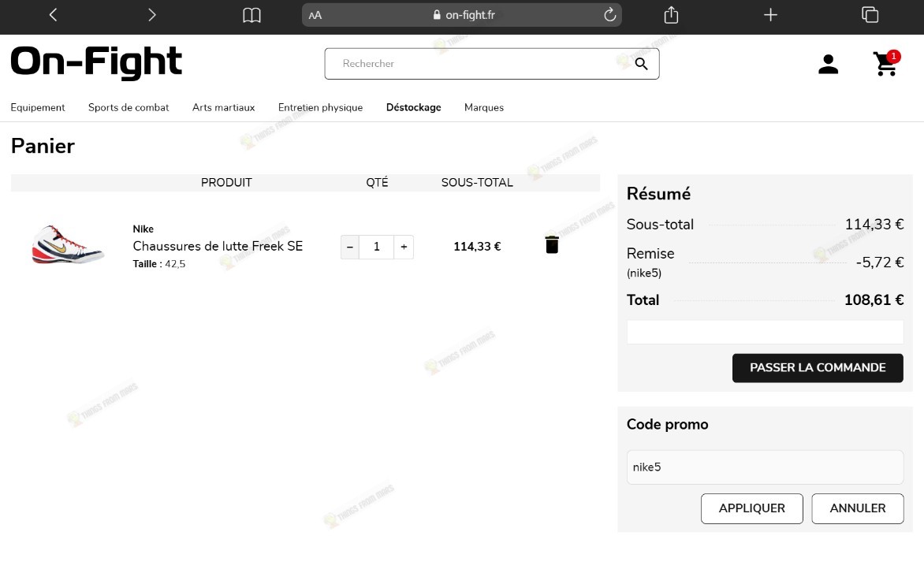This screenshot has height=573, width=924.
Task: Click the on-fight.fr address bar
Action: [461, 15]
